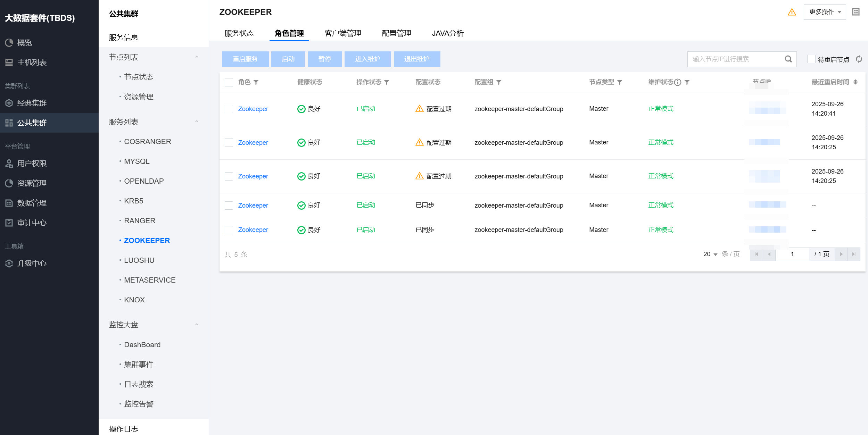The width and height of the screenshot is (868, 435).
Task: Click the orange warning alert icon
Action: click(792, 12)
